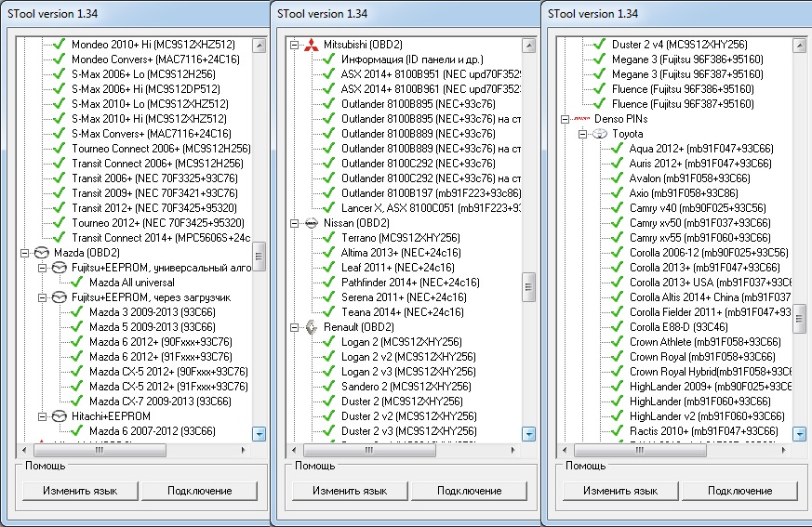Click green check beside Mazda 6 2007-2012
This screenshot has width=812, height=527.
pyautogui.click(x=76, y=431)
